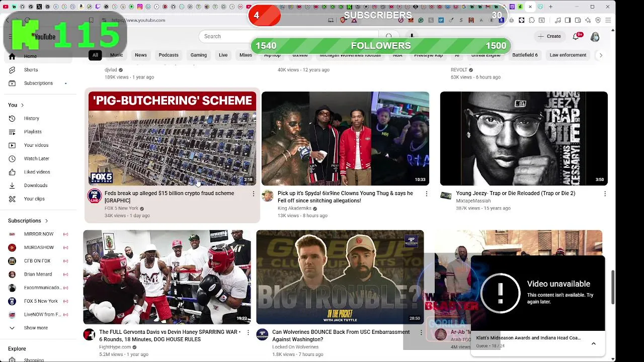
Task: Open the FightHype.com channel link
Action: [115, 347]
